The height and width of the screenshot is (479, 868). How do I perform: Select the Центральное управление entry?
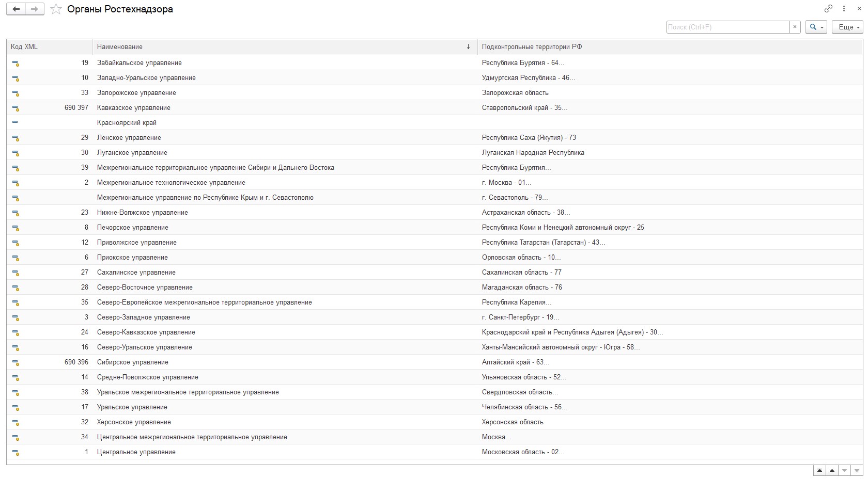click(x=136, y=452)
